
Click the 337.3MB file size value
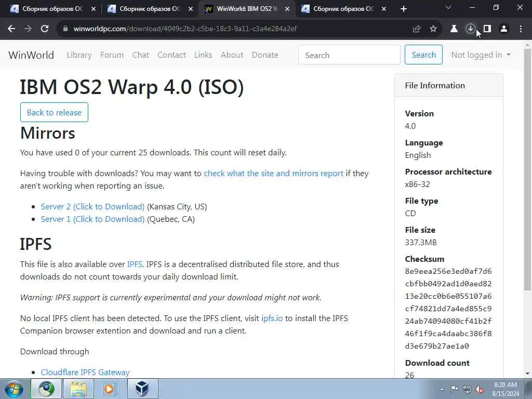click(421, 243)
